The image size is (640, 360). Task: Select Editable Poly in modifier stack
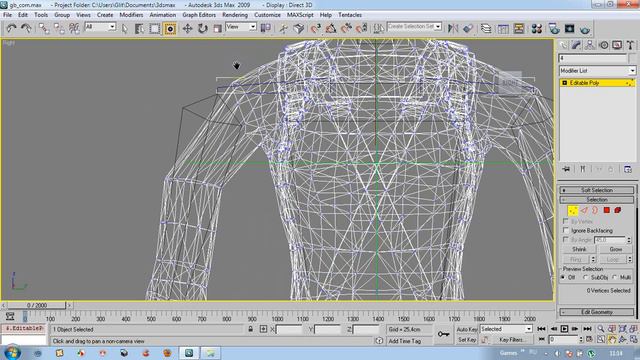(597, 83)
